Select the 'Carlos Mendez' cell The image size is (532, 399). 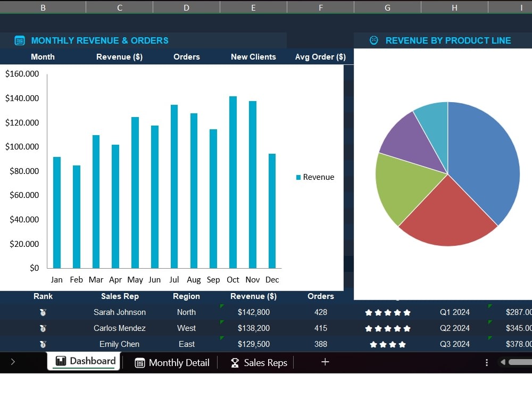pos(119,328)
